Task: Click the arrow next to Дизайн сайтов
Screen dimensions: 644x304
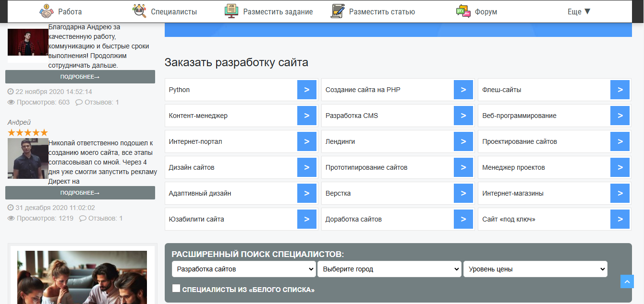Action: [307, 167]
